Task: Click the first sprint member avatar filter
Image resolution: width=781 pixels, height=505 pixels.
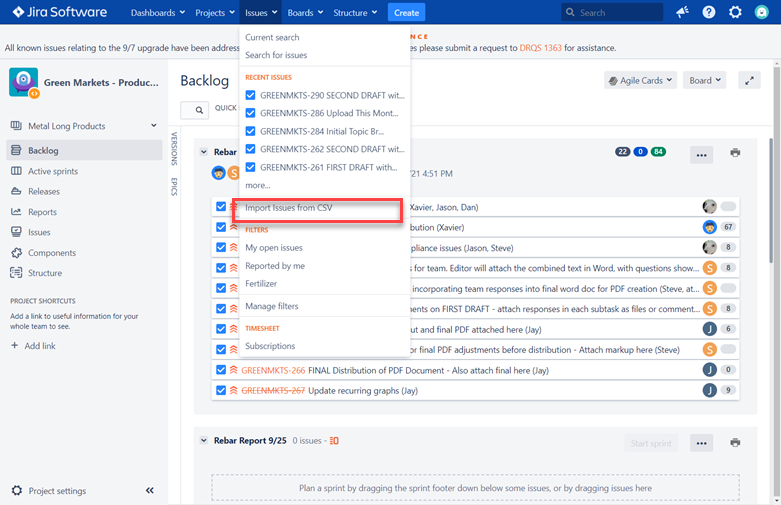Action: (x=219, y=173)
